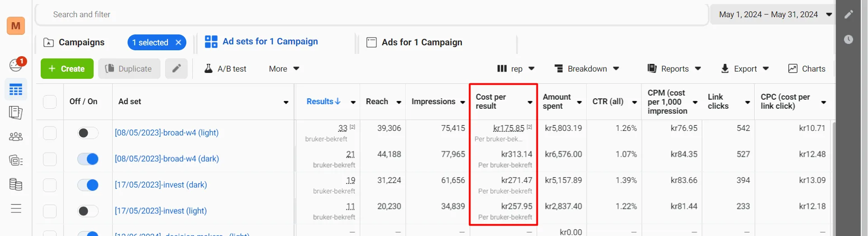Image resolution: width=868 pixels, height=236 pixels.
Task: Open the CTR (all) column dropdown arrow
Action: point(635,102)
